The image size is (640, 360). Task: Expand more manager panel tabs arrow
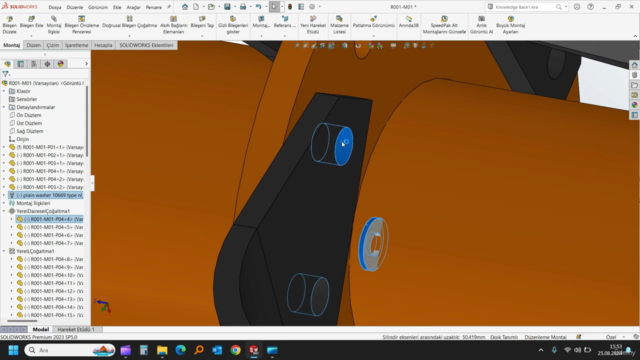click(x=86, y=64)
